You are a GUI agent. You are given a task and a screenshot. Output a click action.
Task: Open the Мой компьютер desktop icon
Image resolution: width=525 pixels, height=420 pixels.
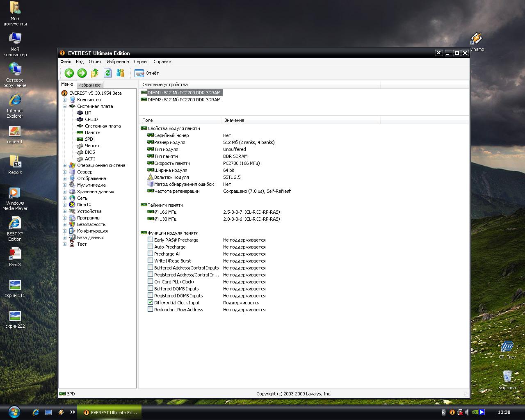click(15, 44)
